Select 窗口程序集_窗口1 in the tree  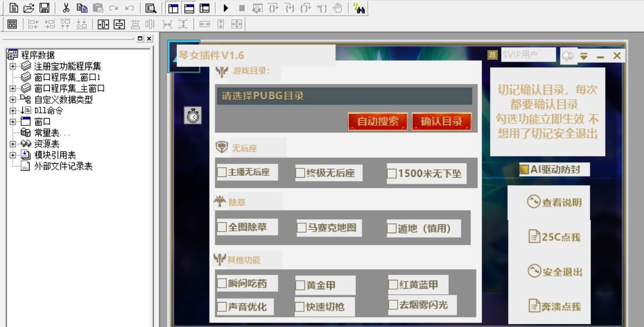pos(68,77)
